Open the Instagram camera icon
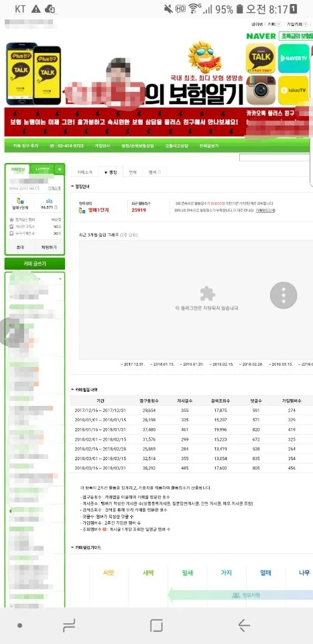The width and height of the screenshot is (313, 644). click(261, 91)
